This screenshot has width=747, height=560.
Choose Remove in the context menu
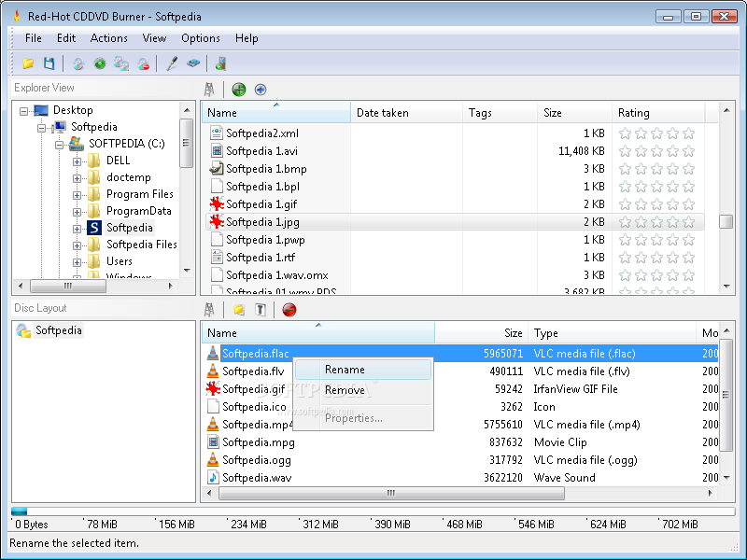[363, 390]
